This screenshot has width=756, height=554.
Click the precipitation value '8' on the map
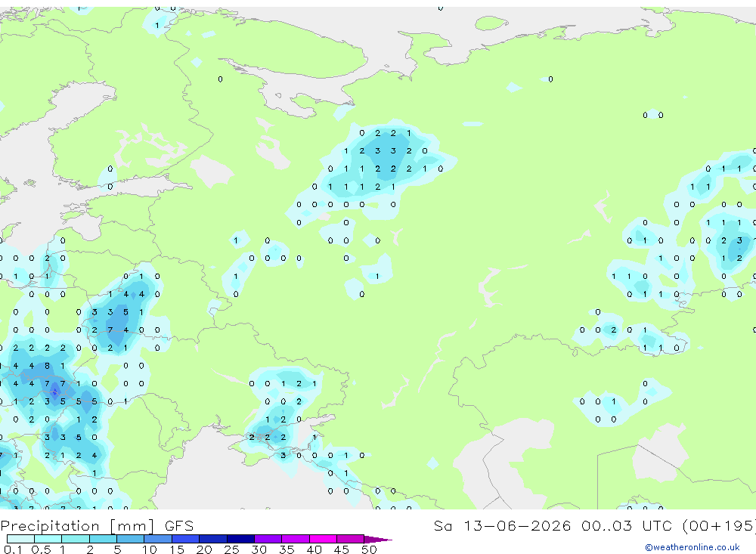coord(47,366)
